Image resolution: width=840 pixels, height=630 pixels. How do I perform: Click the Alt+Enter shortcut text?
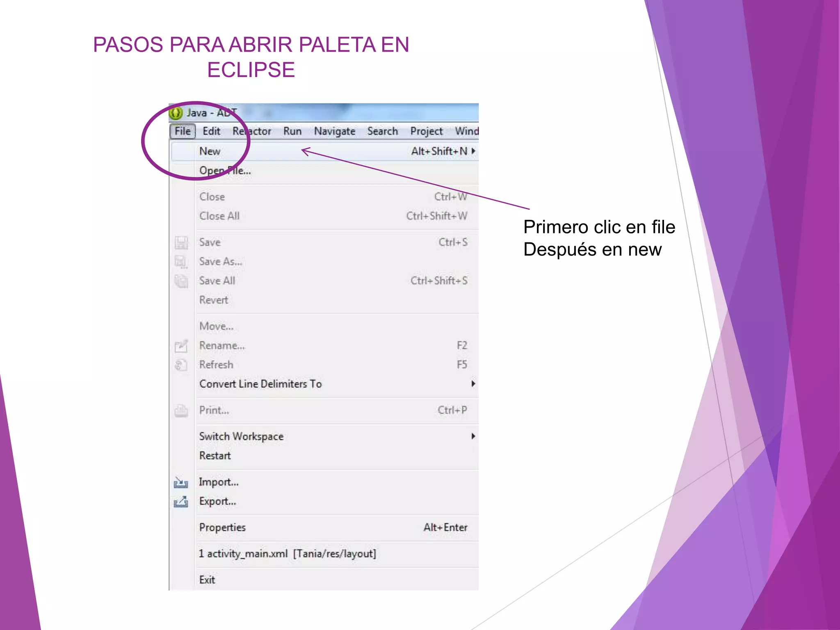[x=445, y=528]
